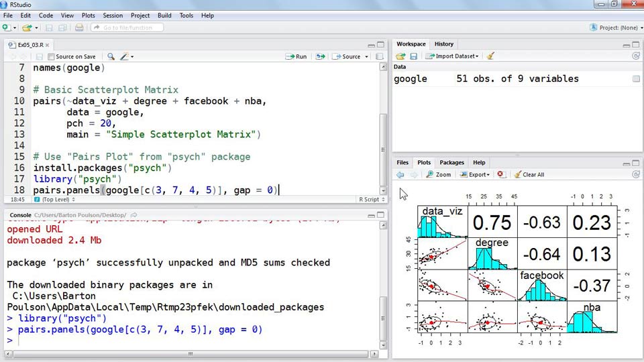Click the Zoom plot button

coord(438,174)
